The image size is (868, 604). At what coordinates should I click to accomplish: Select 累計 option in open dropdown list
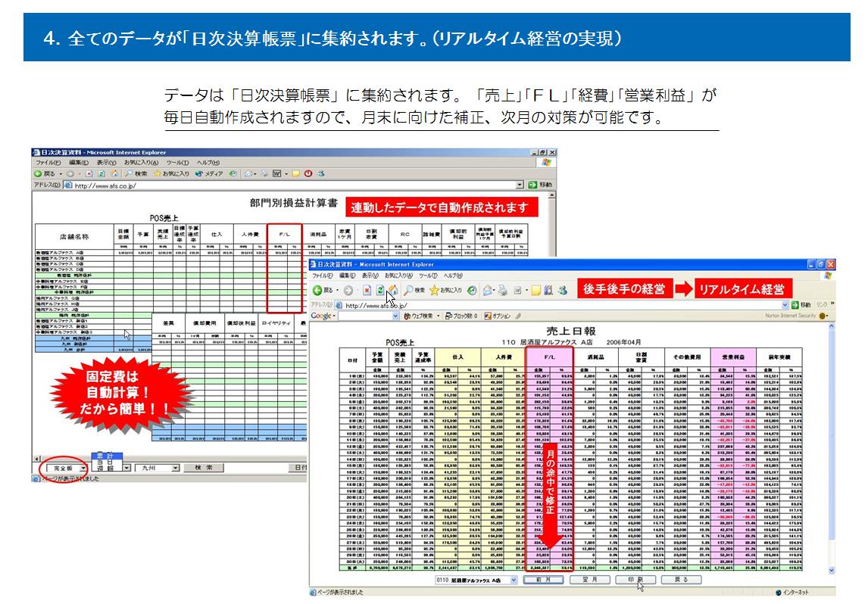(x=107, y=456)
